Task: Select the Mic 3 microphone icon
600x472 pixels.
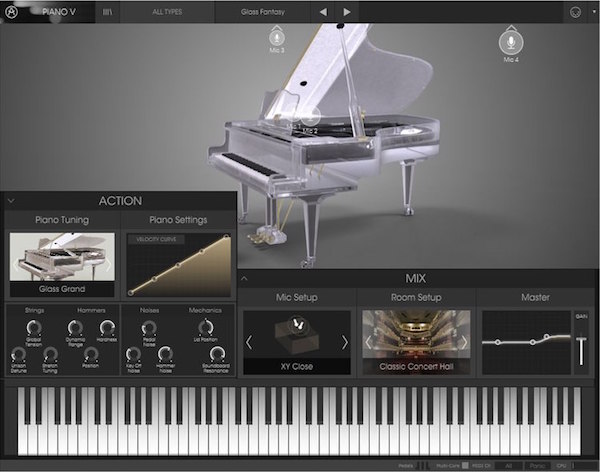Action: (277, 38)
